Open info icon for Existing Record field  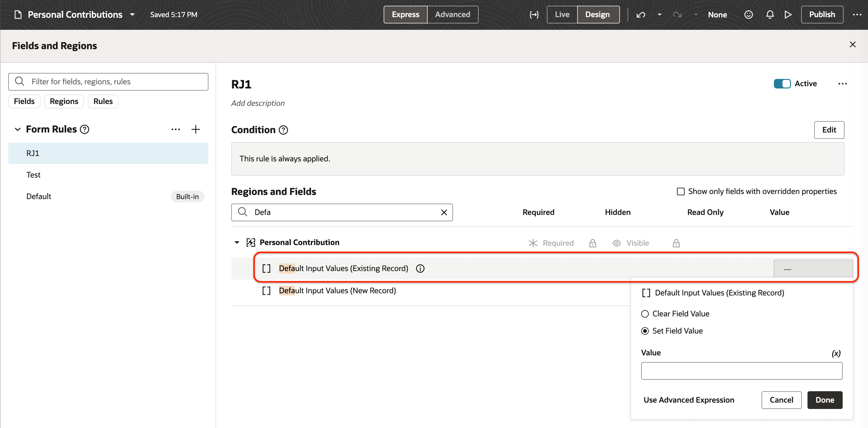pyautogui.click(x=420, y=269)
